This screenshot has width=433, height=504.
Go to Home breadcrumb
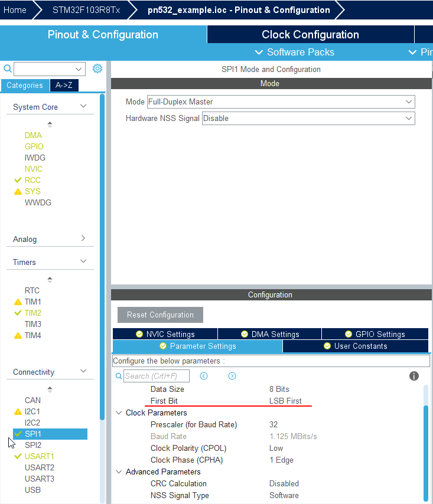point(15,10)
